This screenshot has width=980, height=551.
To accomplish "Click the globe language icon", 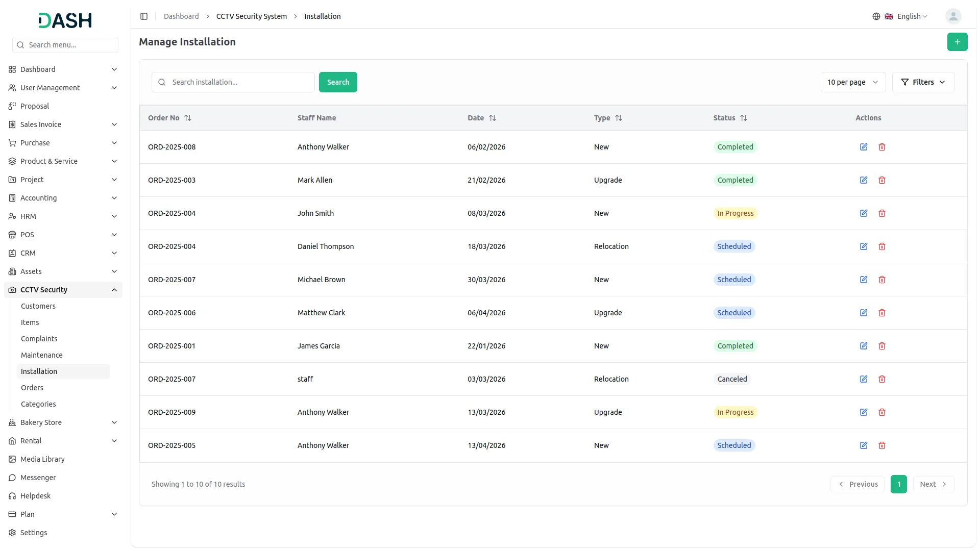I will click(876, 16).
